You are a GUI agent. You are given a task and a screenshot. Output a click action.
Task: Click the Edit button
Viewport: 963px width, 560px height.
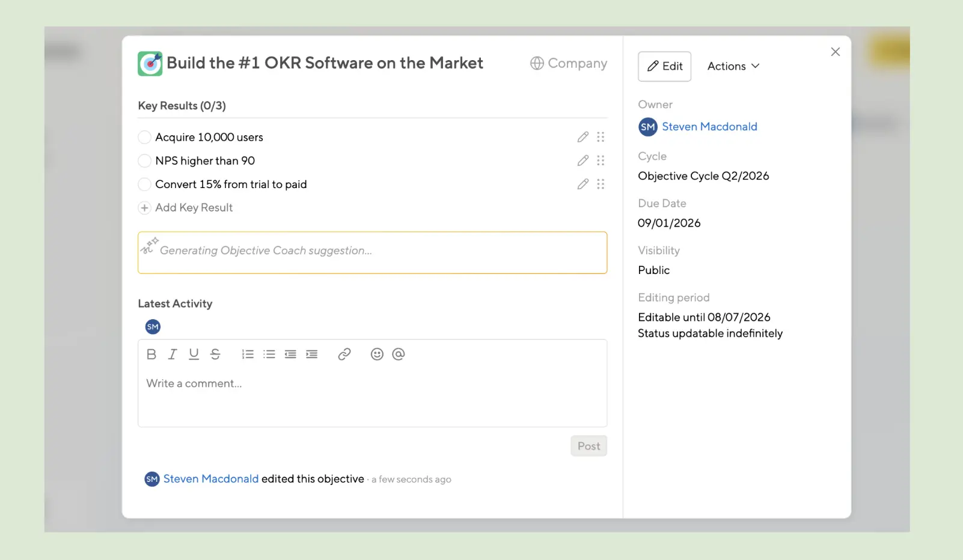pyautogui.click(x=664, y=66)
